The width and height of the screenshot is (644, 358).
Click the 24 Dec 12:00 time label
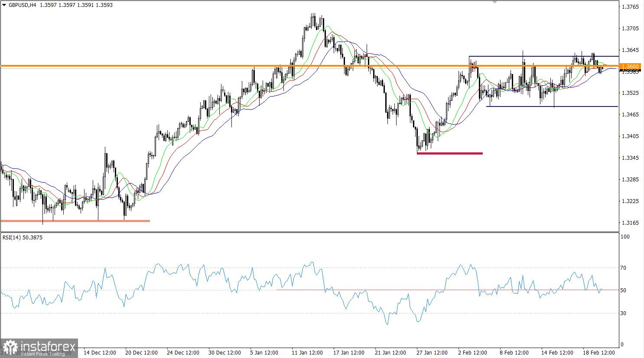pyautogui.click(x=183, y=352)
